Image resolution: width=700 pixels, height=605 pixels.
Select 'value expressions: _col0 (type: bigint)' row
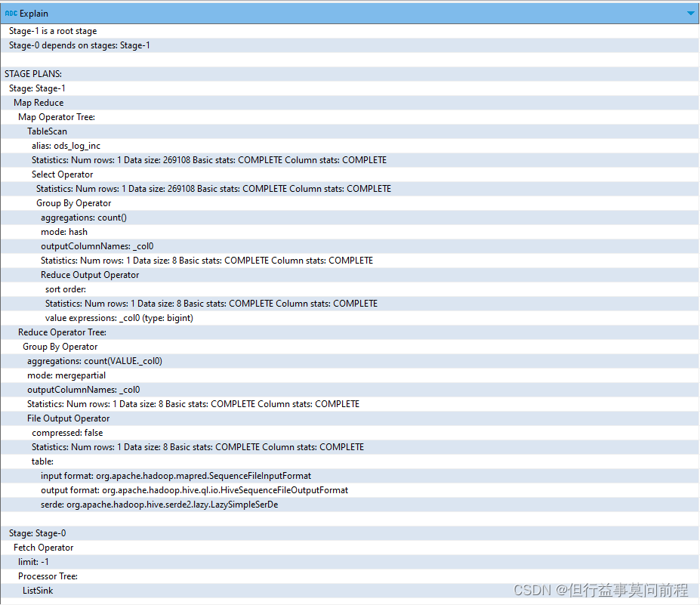pos(350,318)
